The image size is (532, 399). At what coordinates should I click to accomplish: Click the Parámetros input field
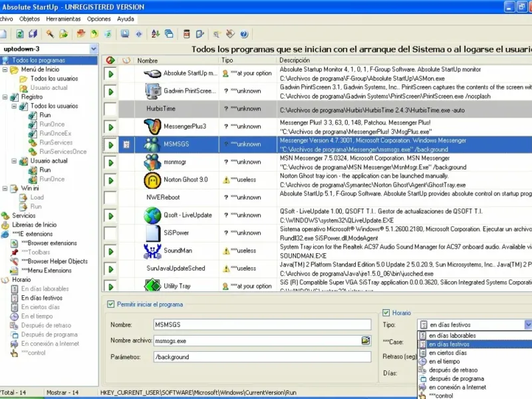[262, 357]
